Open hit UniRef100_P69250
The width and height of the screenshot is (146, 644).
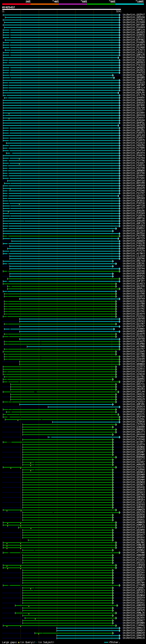click(134, 146)
